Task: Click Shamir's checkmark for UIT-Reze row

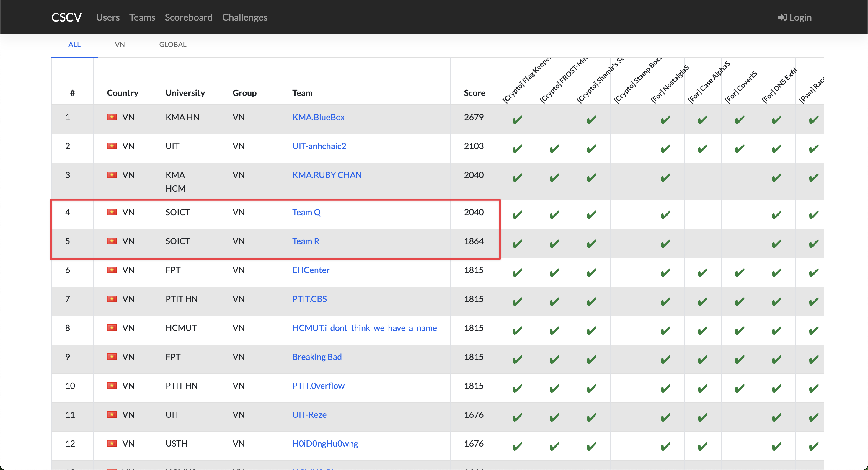Action: 591,417
